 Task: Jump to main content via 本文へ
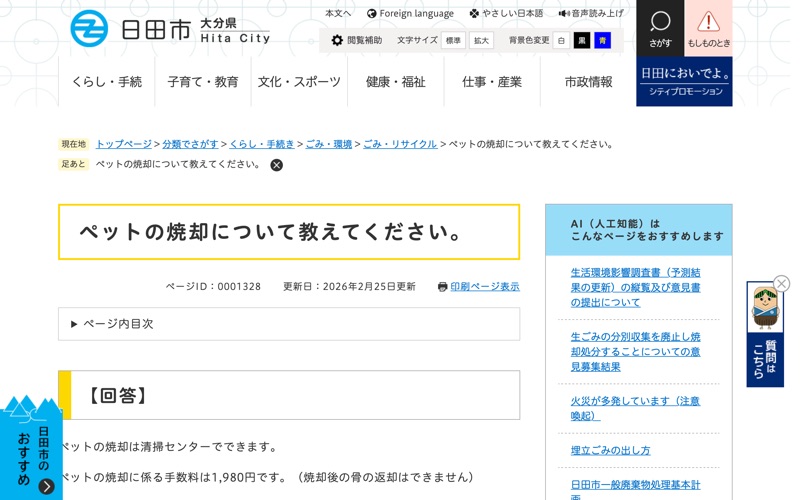click(x=338, y=14)
